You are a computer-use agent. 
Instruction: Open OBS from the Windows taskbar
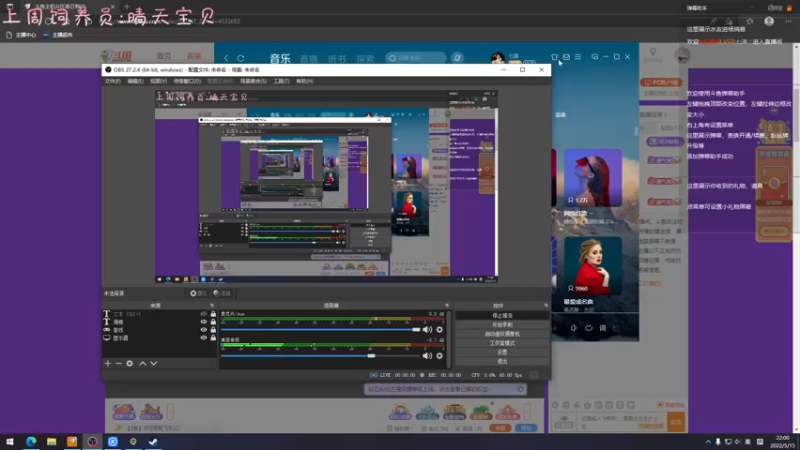coord(92,441)
